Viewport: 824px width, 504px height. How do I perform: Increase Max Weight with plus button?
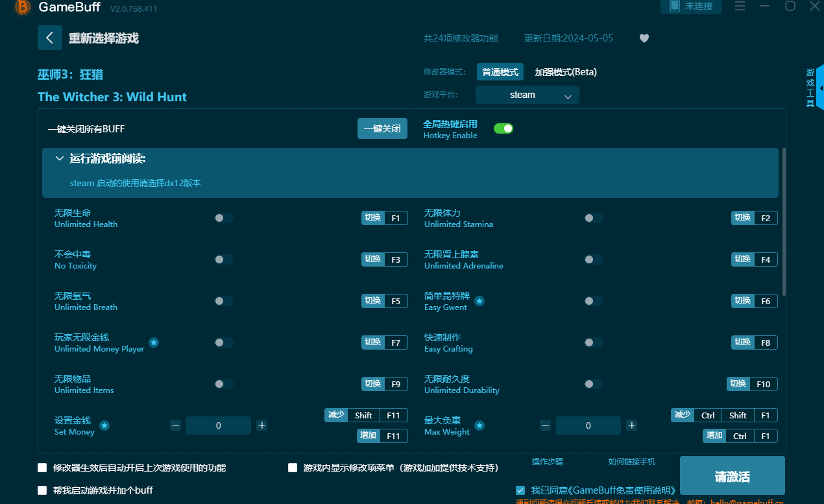click(631, 426)
